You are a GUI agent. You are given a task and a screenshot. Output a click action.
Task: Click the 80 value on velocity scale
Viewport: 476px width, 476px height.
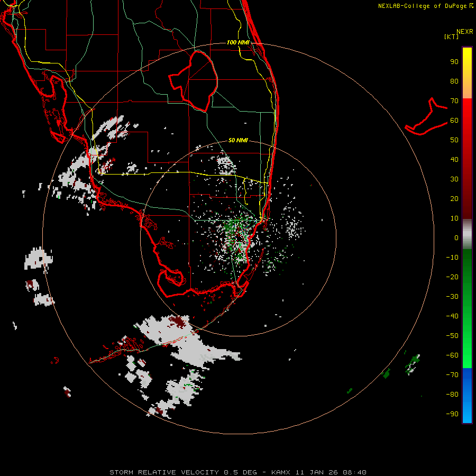pos(454,81)
